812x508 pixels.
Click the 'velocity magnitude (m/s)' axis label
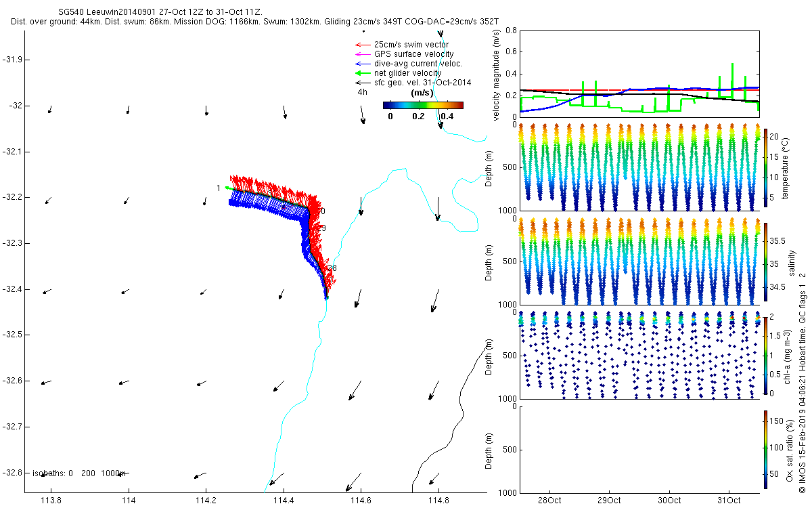(497, 75)
